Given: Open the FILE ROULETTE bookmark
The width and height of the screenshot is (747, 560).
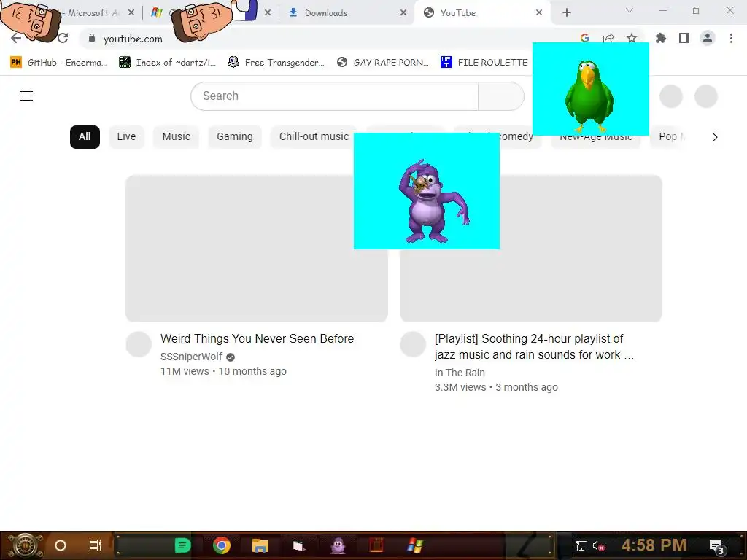Looking at the screenshot, I should pos(484,63).
